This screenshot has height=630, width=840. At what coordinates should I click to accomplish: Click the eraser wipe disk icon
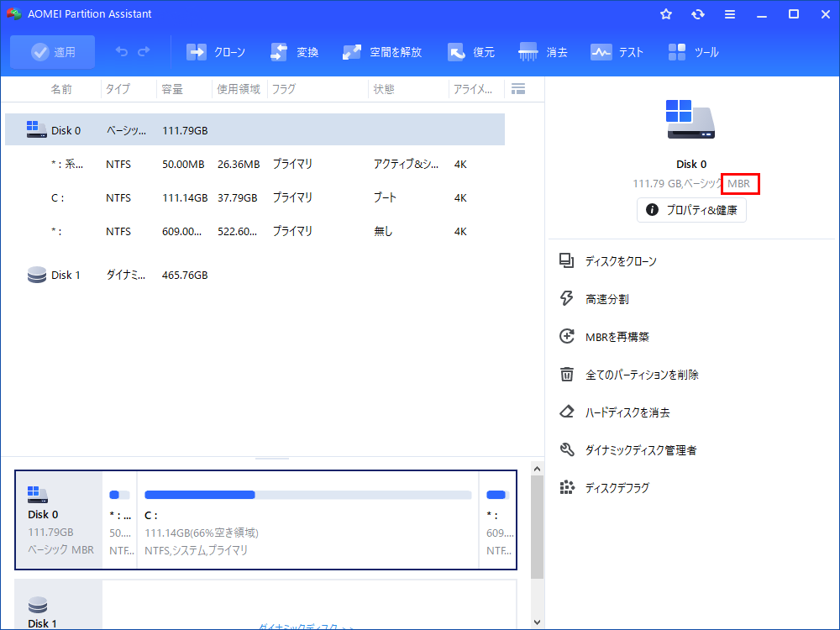tap(567, 412)
